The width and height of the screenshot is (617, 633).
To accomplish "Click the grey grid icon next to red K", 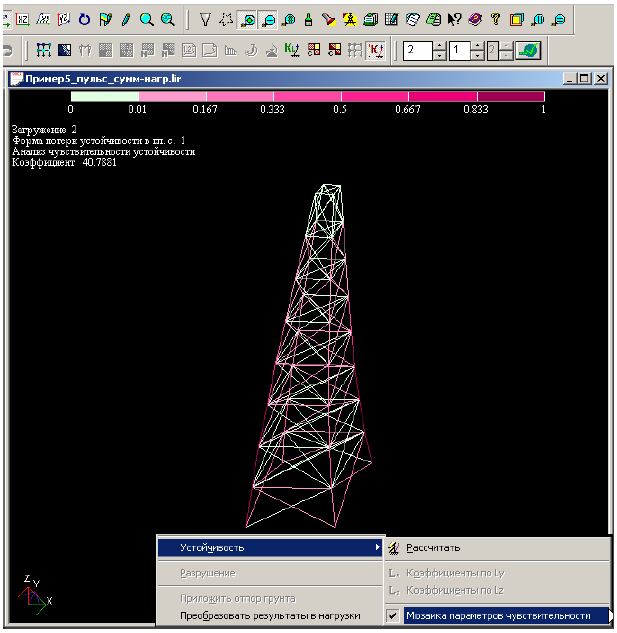I will (355, 50).
